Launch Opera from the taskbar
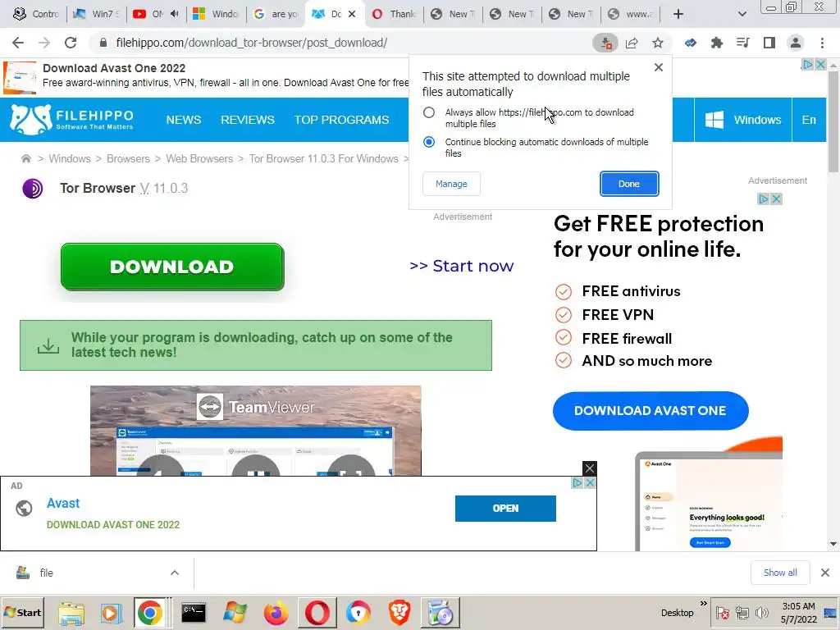840x630 pixels. [x=317, y=612]
